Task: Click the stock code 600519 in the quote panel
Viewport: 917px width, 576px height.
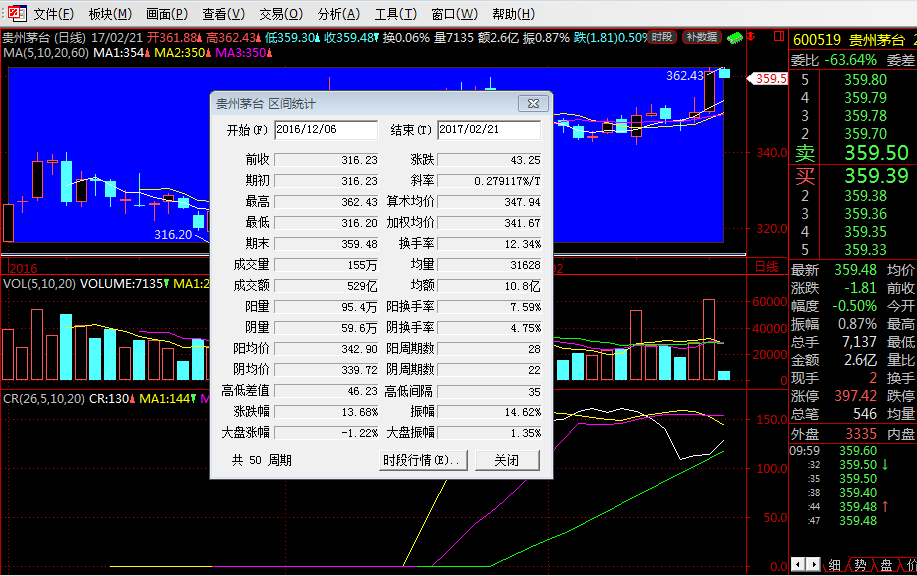Action: coord(816,40)
